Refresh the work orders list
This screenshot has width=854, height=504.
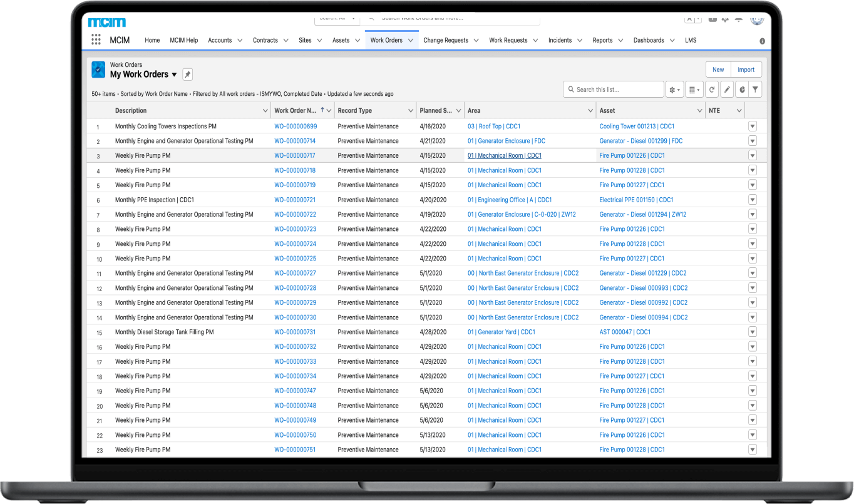[x=712, y=90]
